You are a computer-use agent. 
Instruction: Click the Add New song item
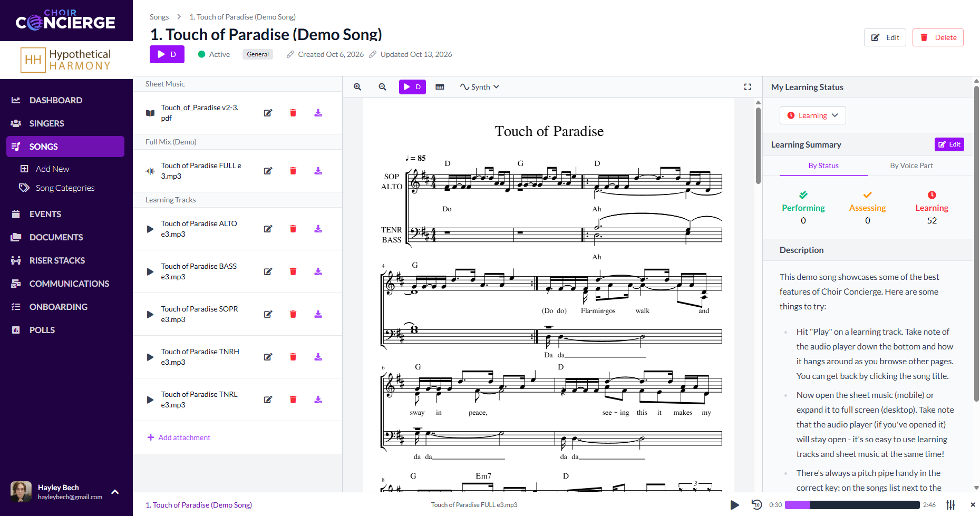point(52,169)
